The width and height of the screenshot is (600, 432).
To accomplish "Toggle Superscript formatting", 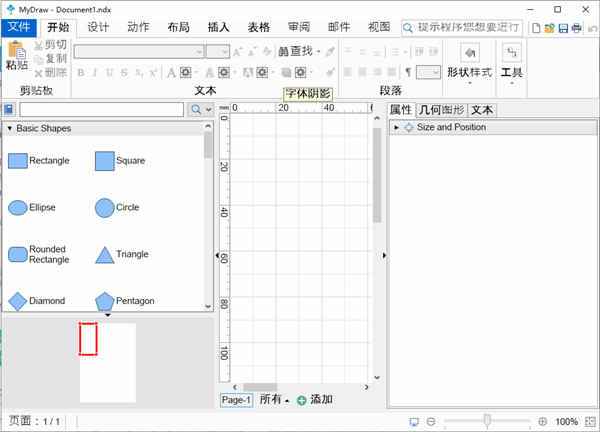I will pos(153,72).
